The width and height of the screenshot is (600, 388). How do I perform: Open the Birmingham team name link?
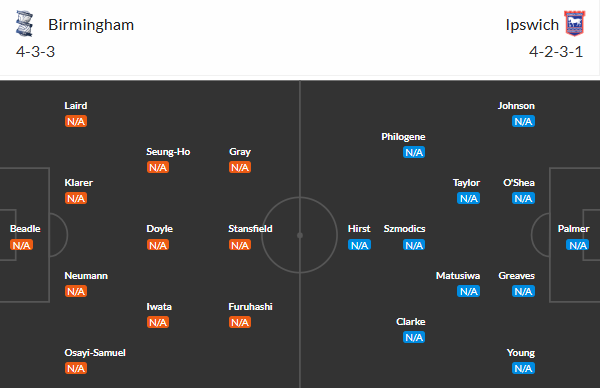point(91,25)
